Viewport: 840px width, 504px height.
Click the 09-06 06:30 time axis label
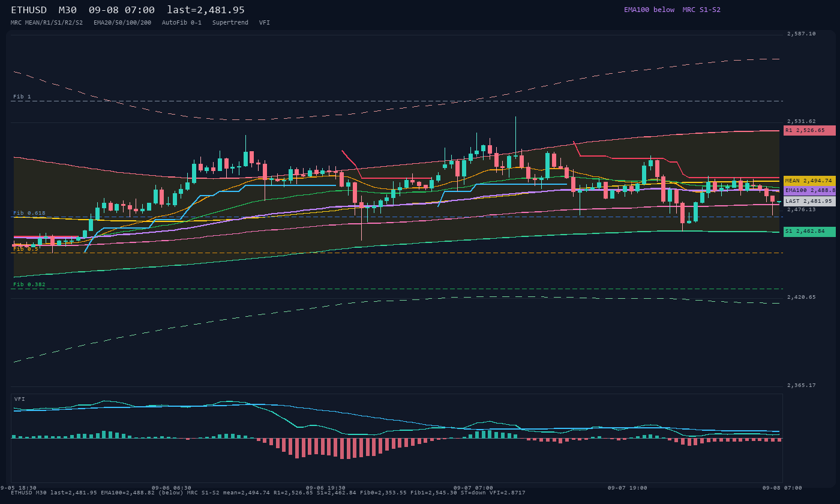point(172,488)
